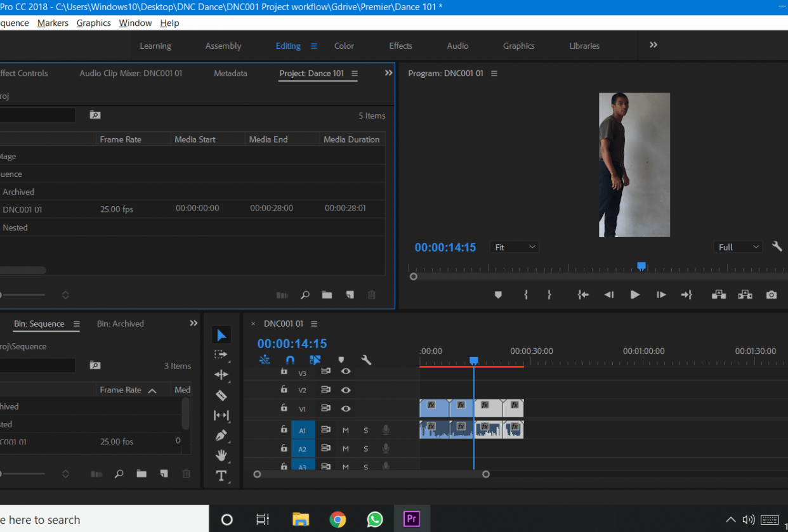
Task: Toggle track output visibility for V1
Action: point(346,408)
